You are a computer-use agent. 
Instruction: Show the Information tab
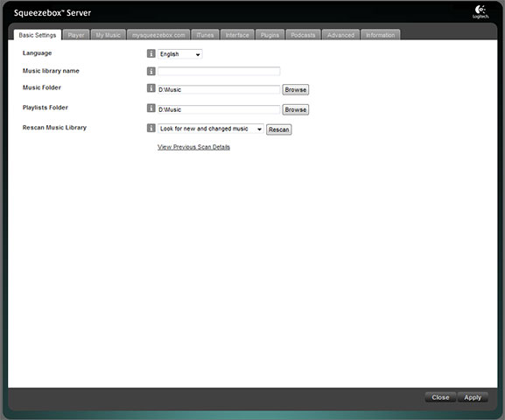pos(381,35)
